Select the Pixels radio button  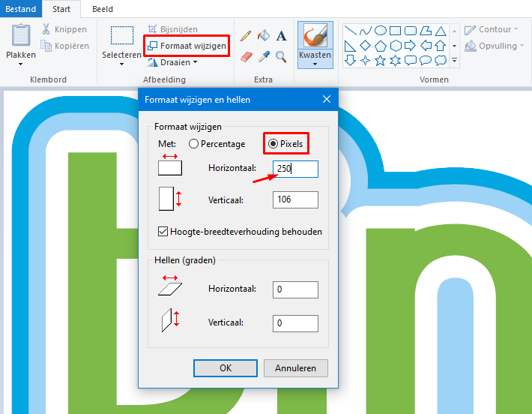(273, 144)
